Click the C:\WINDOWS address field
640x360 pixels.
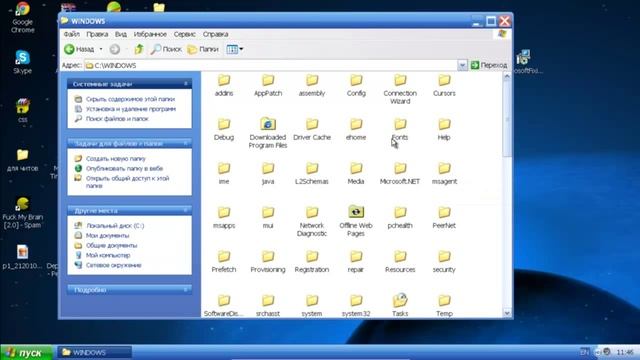271,65
